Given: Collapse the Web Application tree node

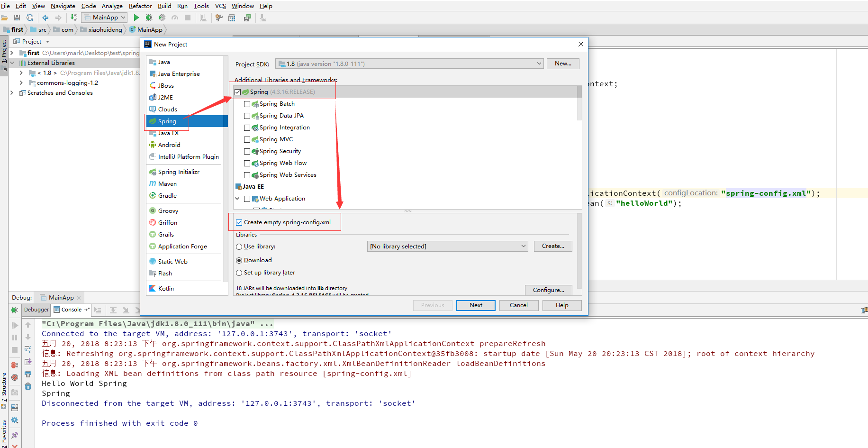Looking at the screenshot, I should coord(237,199).
